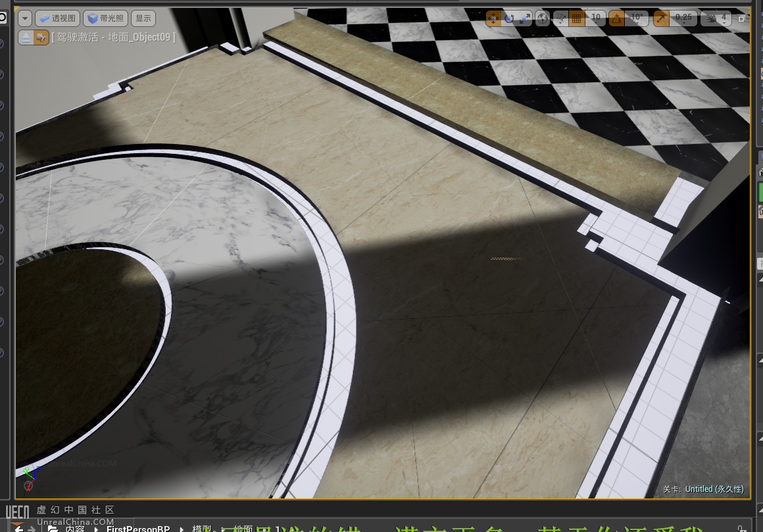This screenshot has width=763, height=532.
Task: Click the eject from pilot mode icon
Action: (26, 37)
